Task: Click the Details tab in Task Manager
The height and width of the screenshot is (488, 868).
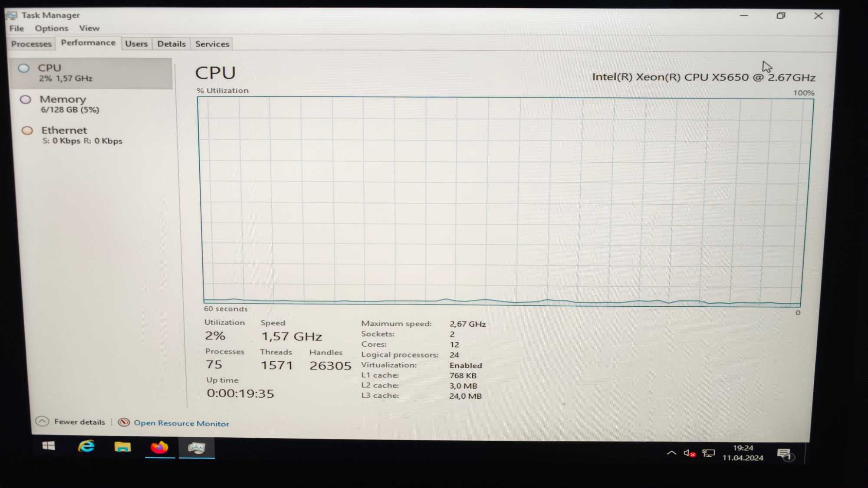Action: coord(171,43)
